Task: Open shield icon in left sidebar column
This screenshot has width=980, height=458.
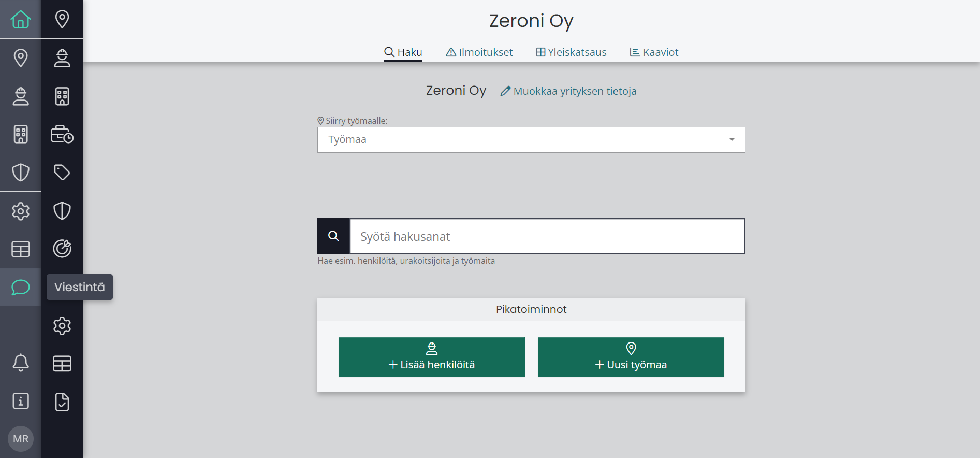Action: pos(21,173)
